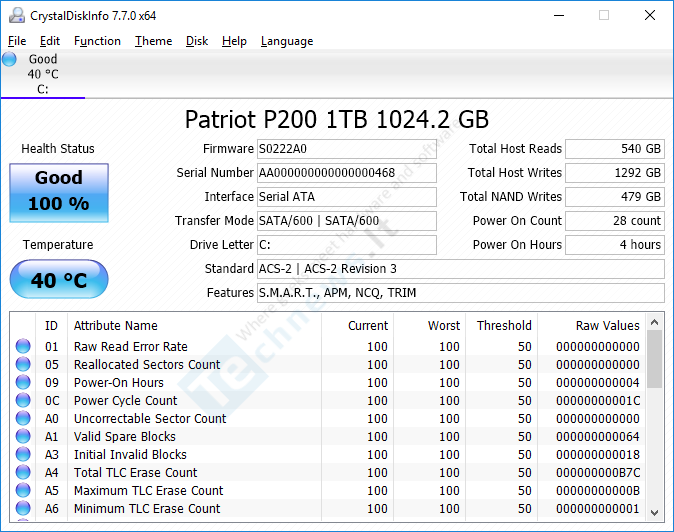This screenshot has width=674, height=532.
Task: Click status orb for Raw Read Error Rate
Action: tap(23, 346)
